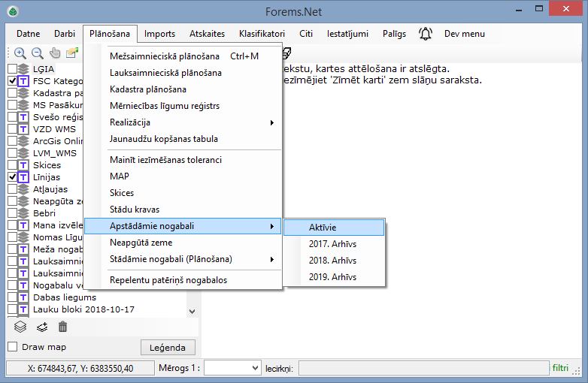Select 2017. Arhīvs submenu entry
Viewport: 588px width, 383px height.
coord(334,244)
